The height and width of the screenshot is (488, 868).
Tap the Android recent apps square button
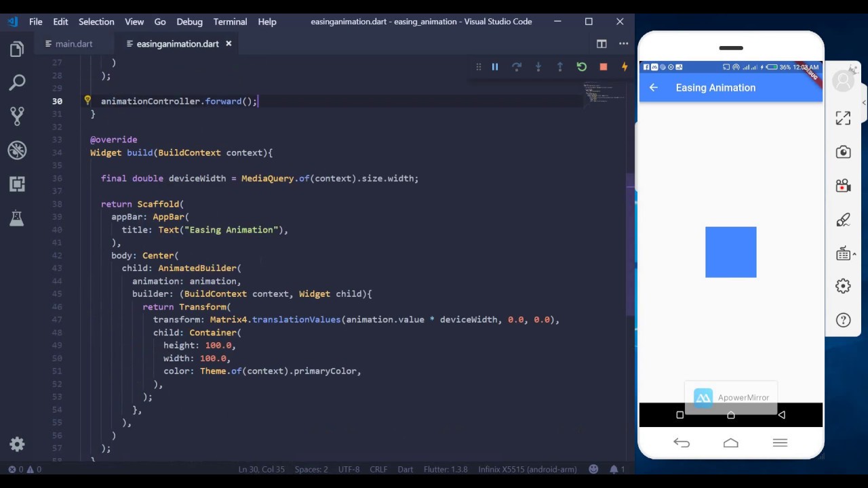click(680, 415)
